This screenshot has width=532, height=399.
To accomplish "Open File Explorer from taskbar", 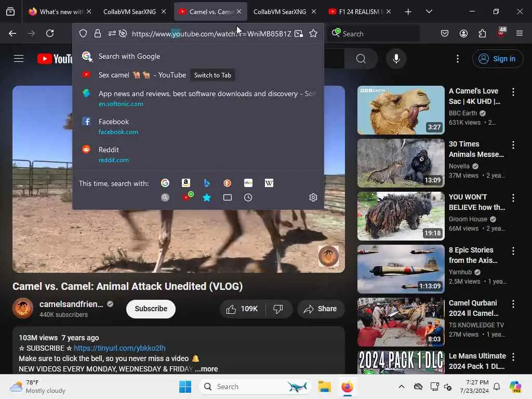I will click(x=324, y=387).
